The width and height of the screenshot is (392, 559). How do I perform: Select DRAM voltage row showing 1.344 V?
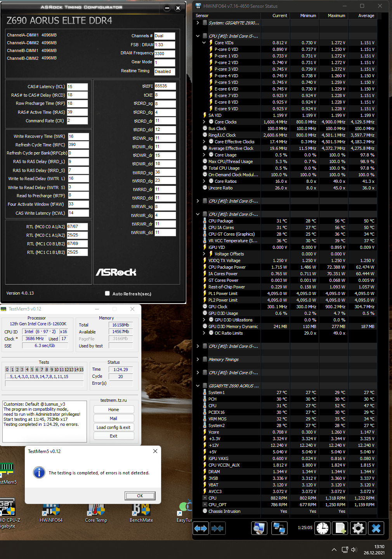pyautogui.click(x=285, y=472)
